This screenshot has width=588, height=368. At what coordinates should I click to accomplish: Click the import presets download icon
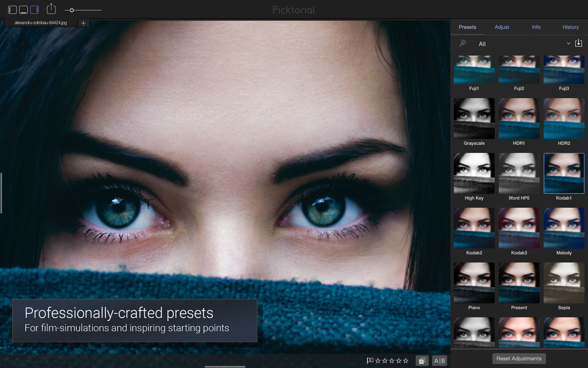pos(578,43)
